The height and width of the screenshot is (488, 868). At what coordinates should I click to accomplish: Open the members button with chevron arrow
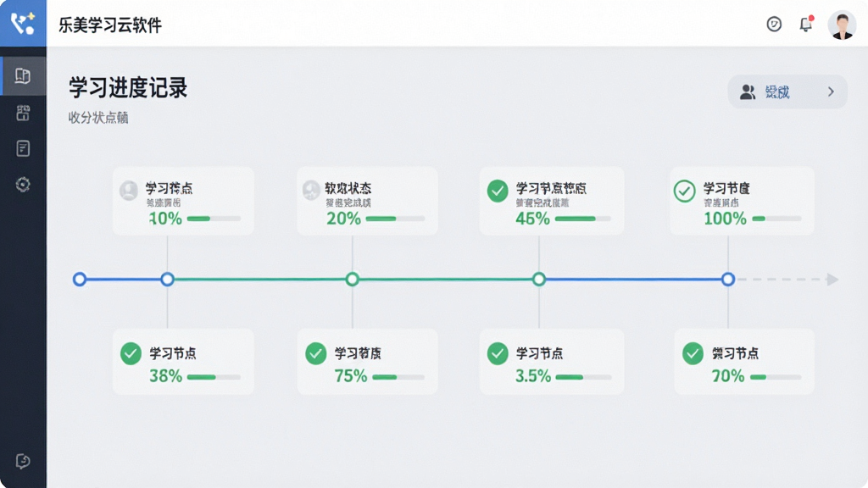tap(787, 91)
